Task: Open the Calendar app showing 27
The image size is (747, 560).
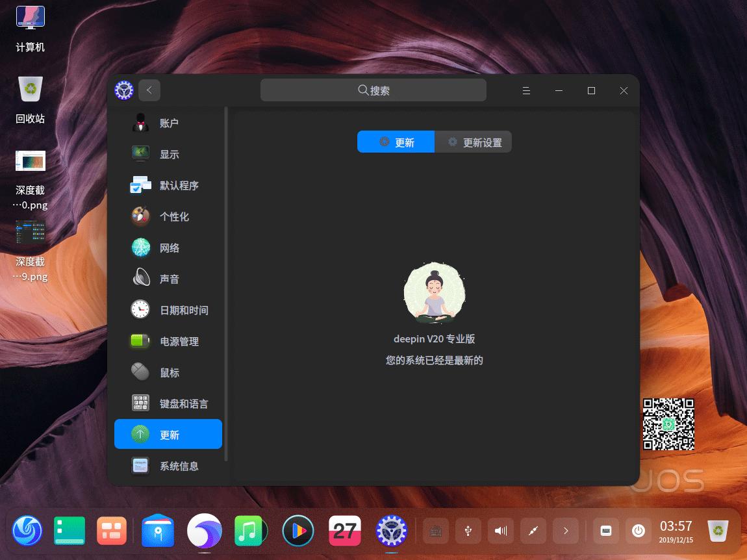Action: pos(344,531)
